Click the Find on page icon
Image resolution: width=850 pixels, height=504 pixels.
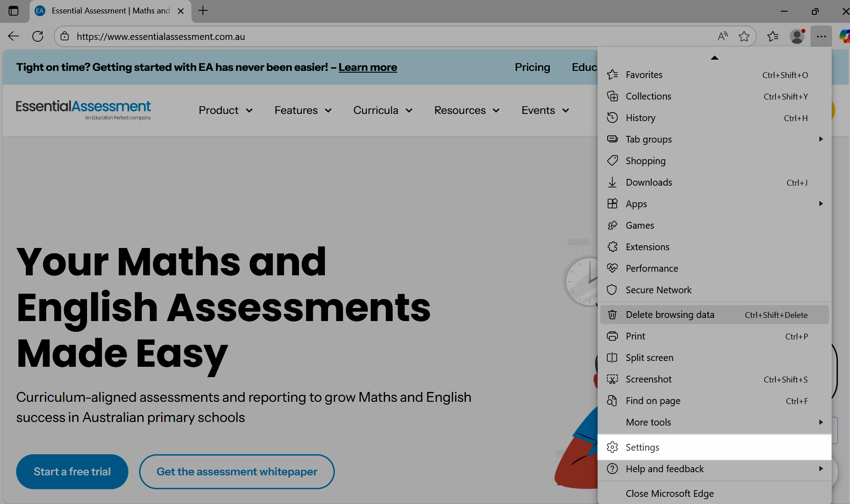(612, 401)
